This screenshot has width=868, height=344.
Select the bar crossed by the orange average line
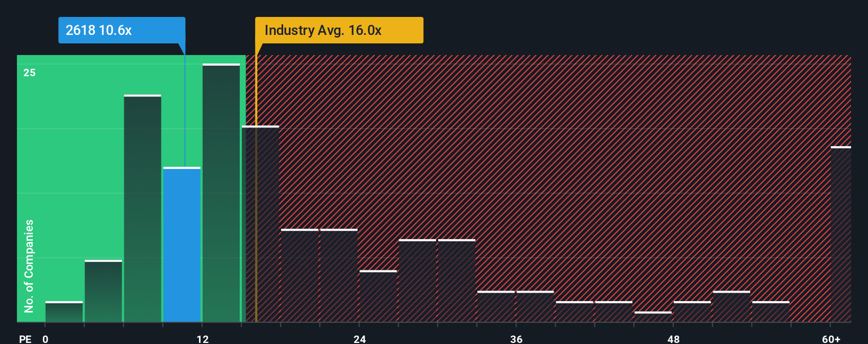[x=260, y=224]
